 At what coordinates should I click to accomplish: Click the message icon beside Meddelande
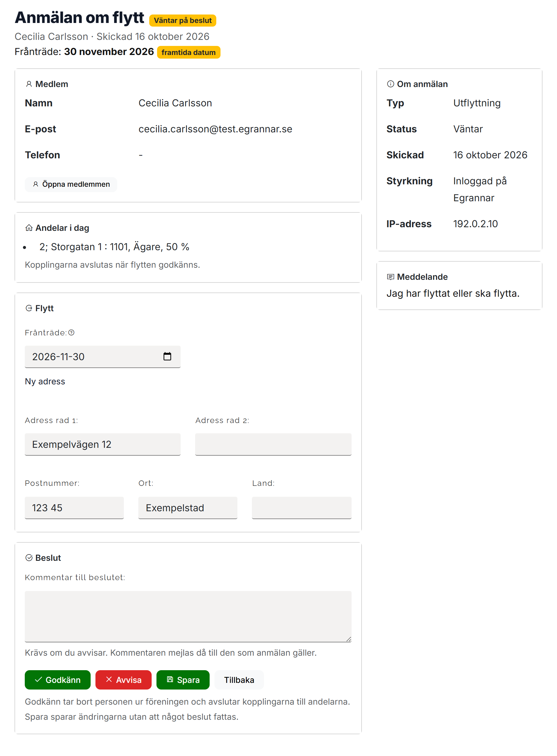(x=391, y=277)
